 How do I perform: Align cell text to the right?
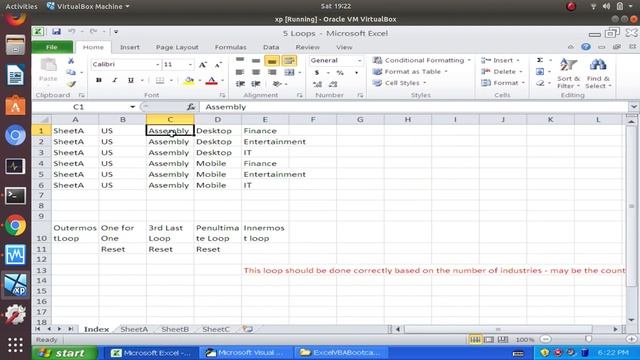click(272, 72)
